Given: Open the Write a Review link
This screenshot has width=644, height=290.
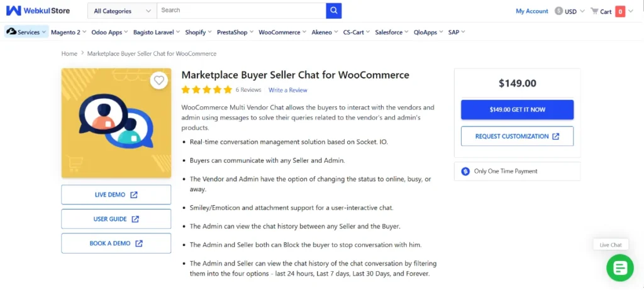Looking at the screenshot, I should pyautogui.click(x=287, y=91).
